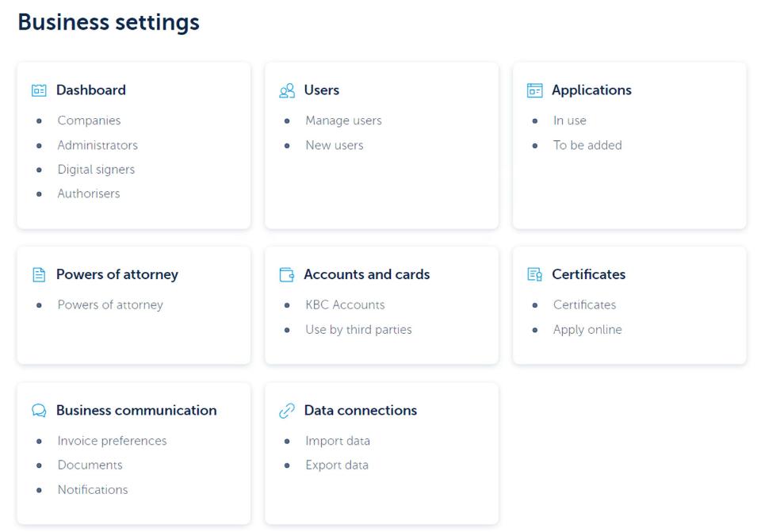
Task: Click the Accounts and cards icon
Action: pyautogui.click(x=286, y=274)
